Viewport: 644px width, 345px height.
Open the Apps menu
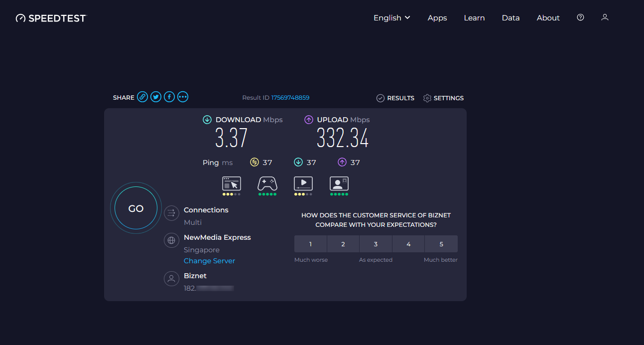point(437,18)
